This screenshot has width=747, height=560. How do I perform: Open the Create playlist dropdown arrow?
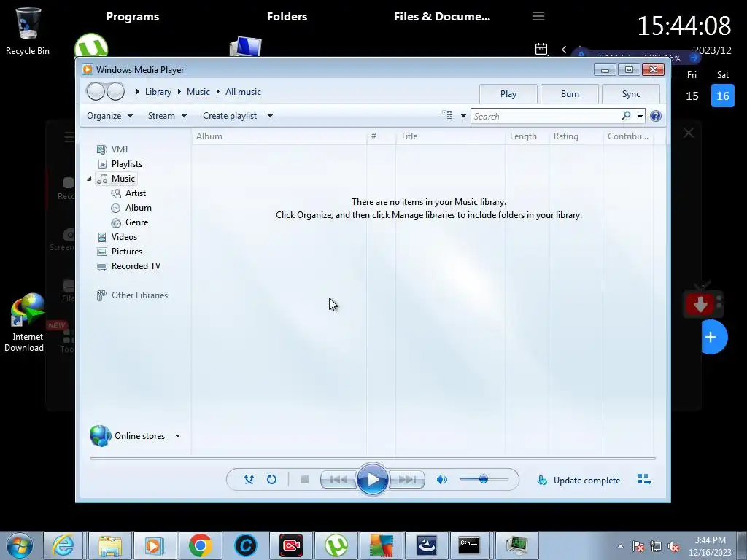pyautogui.click(x=270, y=116)
